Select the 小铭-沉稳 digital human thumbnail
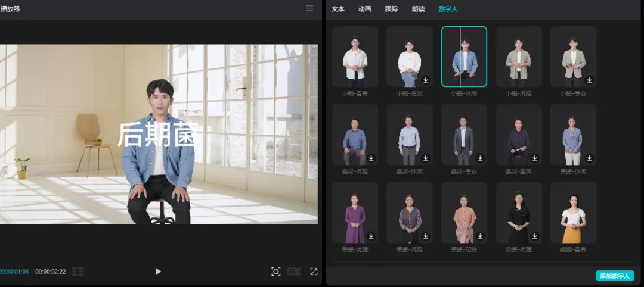 point(518,57)
